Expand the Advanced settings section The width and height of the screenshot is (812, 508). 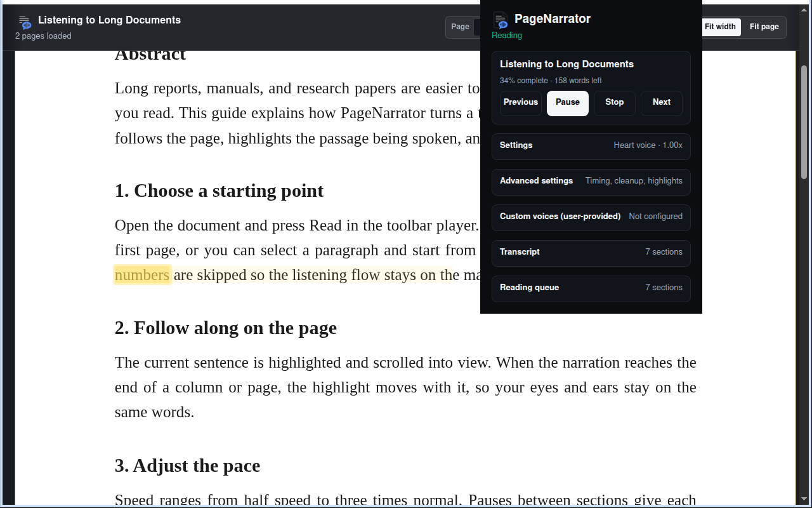(591, 182)
